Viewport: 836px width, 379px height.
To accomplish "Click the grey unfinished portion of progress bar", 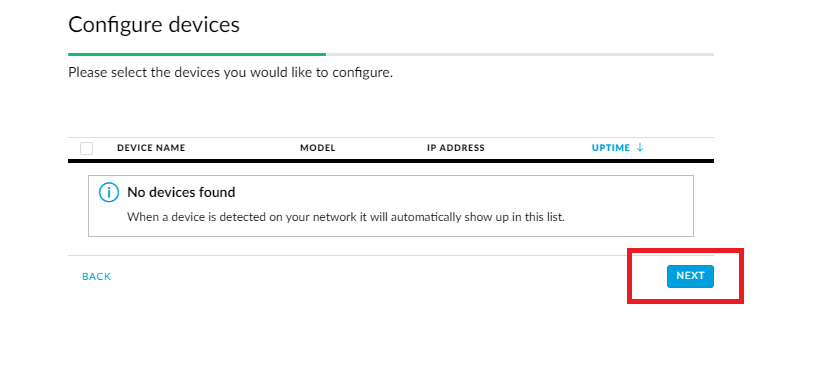I will [520, 54].
